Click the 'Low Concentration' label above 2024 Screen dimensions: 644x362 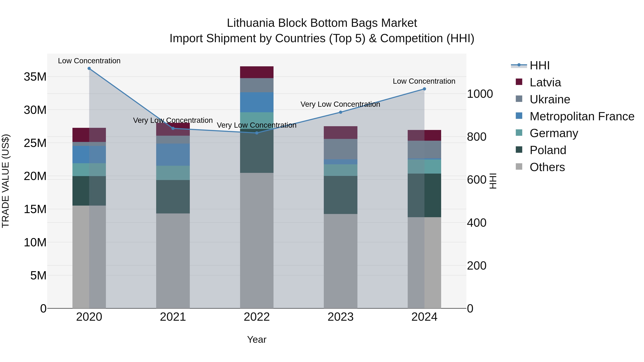pos(424,81)
